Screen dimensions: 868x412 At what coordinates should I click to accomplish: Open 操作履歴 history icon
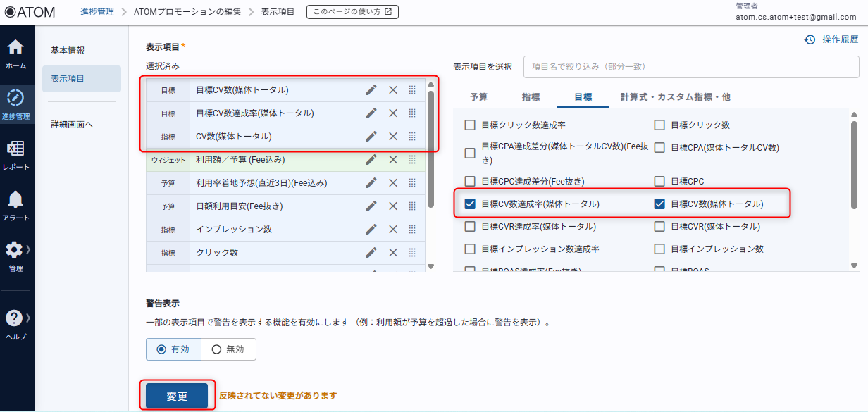click(x=810, y=39)
